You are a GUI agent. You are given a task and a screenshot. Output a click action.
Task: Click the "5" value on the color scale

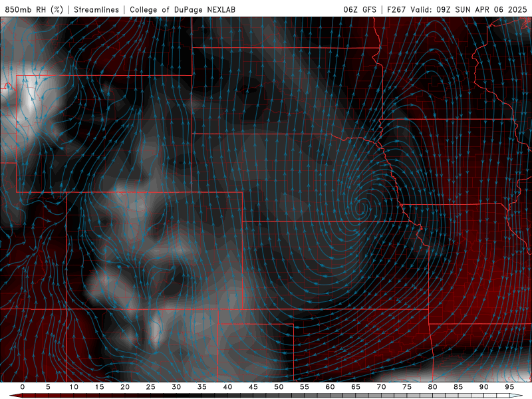[x=48, y=387]
